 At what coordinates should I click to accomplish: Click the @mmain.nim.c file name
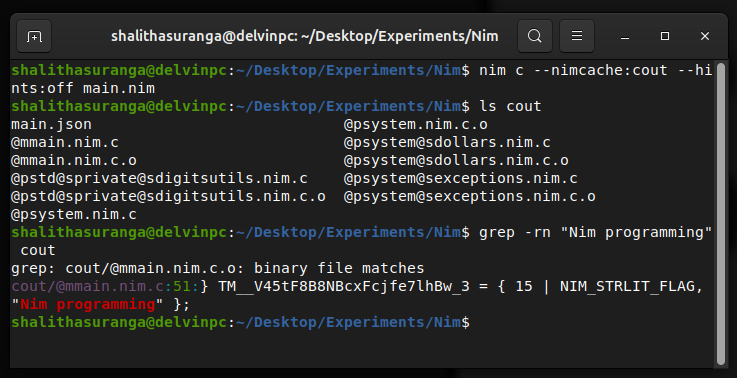tap(65, 142)
